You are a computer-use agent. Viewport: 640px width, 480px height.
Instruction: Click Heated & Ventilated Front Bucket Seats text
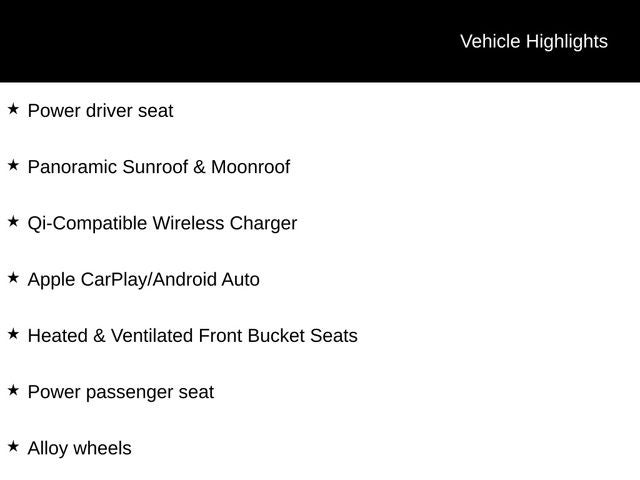tap(193, 336)
